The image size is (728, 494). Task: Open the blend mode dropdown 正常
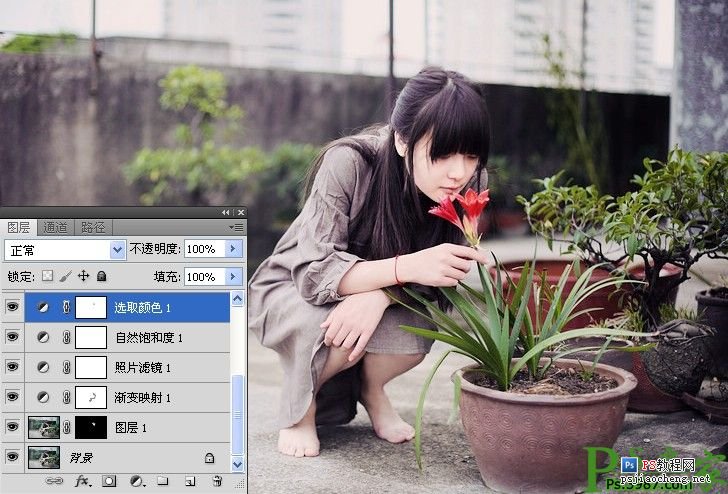tap(65, 250)
